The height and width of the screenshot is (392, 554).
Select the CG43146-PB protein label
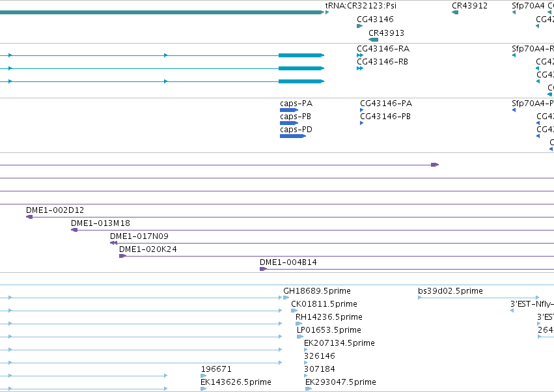pyautogui.click(x=385, y=117)
